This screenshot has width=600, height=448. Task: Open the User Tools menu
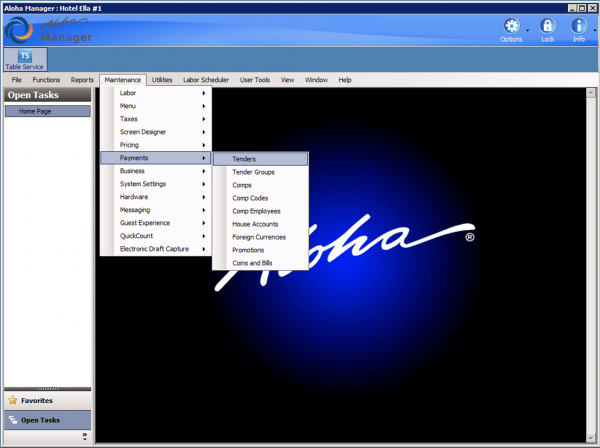[x=255, y=80]
